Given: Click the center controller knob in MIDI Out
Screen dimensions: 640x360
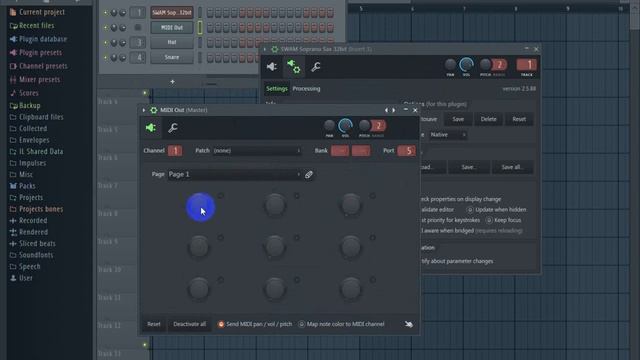Looking at the screenshot, I should 275,247.
